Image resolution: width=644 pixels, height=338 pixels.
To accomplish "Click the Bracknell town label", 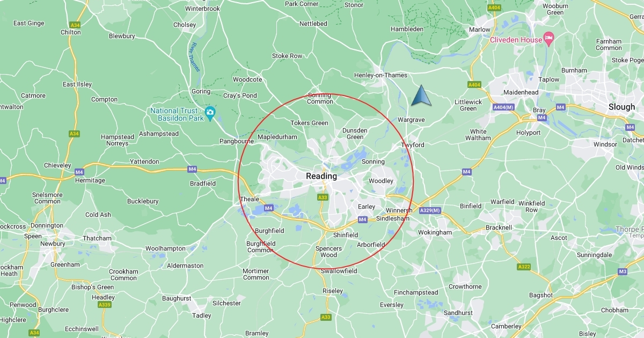I will [499, 227].
